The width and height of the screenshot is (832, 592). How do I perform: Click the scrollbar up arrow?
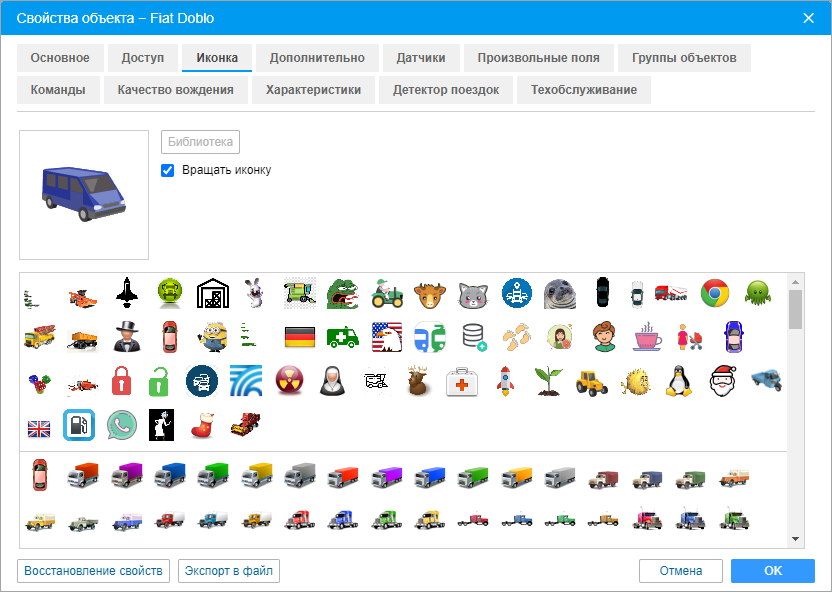[x=795, y=282]
